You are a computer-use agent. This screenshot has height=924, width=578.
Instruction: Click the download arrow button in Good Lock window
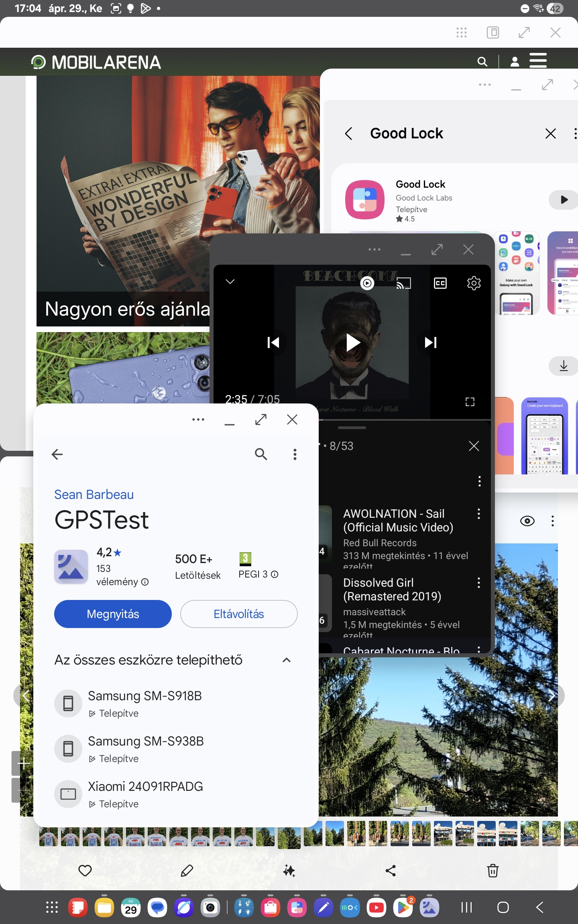click(x=563, y=366)
